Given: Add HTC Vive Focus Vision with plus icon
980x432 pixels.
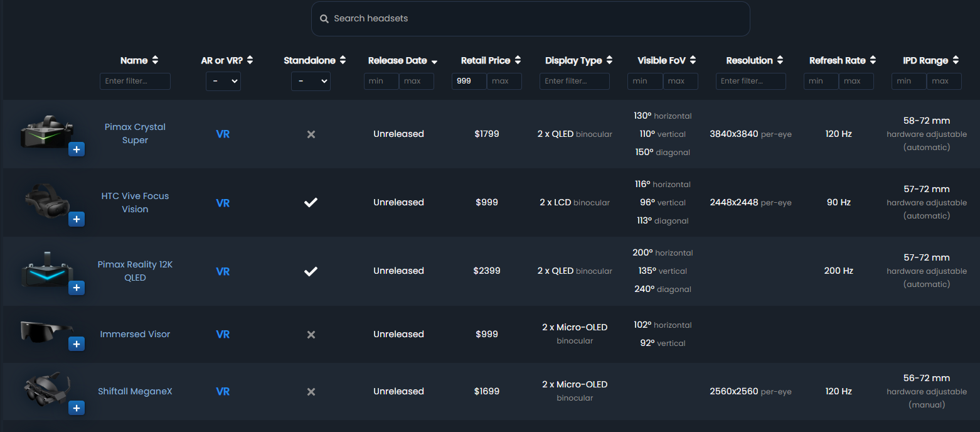Looking at the screenshot, I should (77, 219).
